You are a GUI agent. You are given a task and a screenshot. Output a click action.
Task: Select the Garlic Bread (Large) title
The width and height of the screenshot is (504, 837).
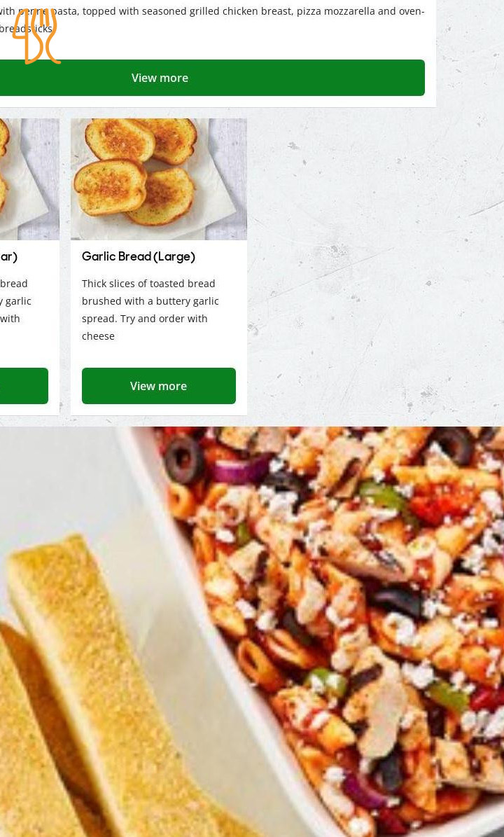point(138,257)
